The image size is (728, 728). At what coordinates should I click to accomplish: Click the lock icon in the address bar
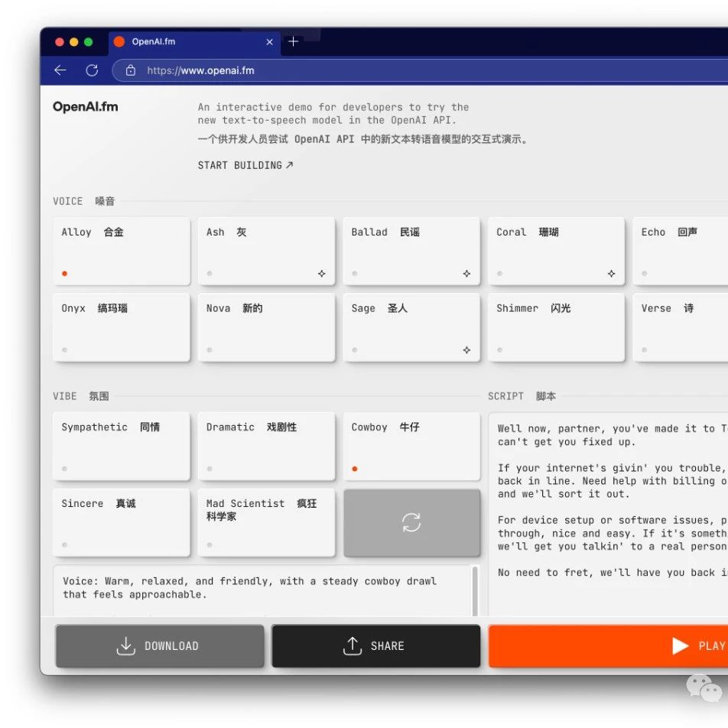tap(131, 70)
